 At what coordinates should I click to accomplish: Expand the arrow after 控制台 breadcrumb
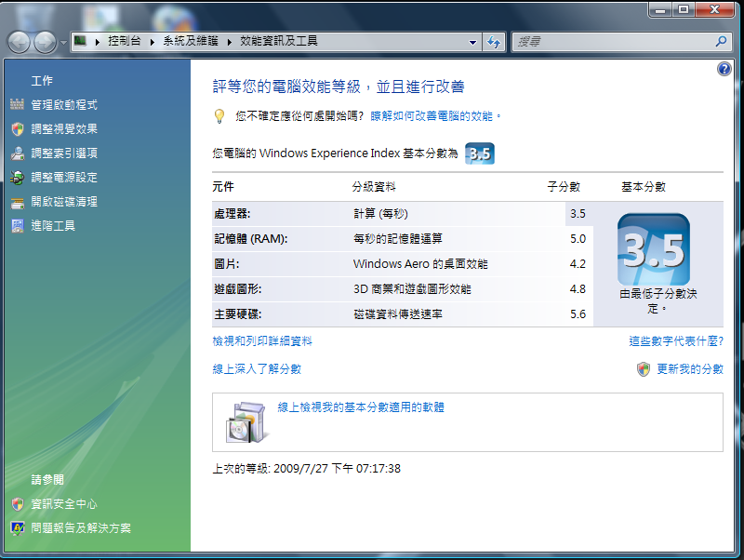point(153,42)
